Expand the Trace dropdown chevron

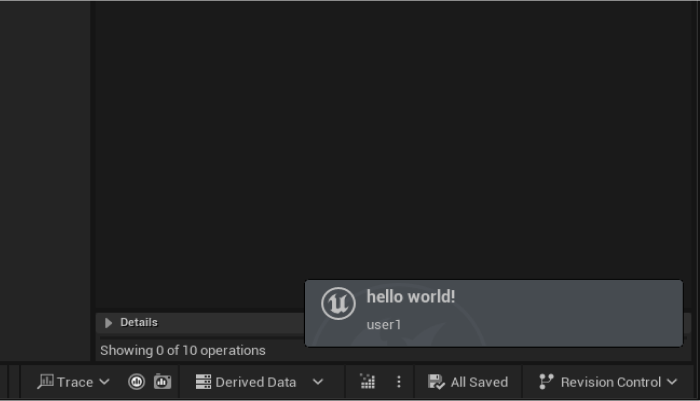[104, 382]
